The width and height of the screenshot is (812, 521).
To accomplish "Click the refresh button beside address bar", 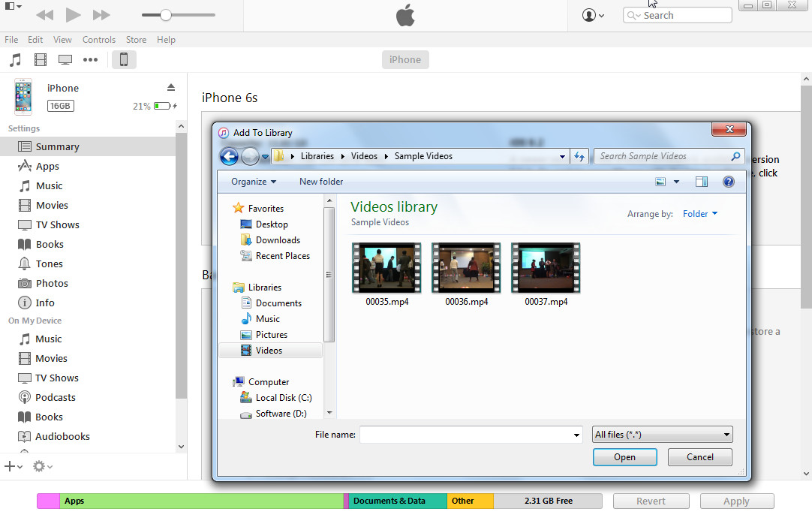I will [579, 156].
